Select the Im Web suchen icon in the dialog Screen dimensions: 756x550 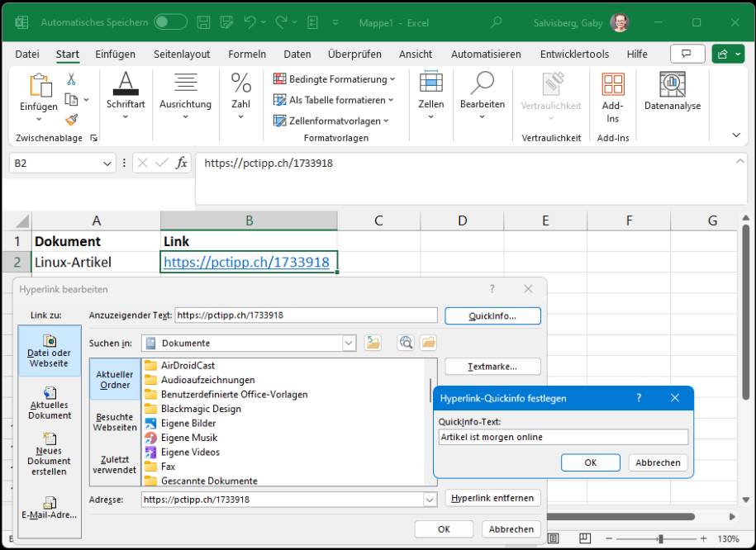(x=404, y=342)
